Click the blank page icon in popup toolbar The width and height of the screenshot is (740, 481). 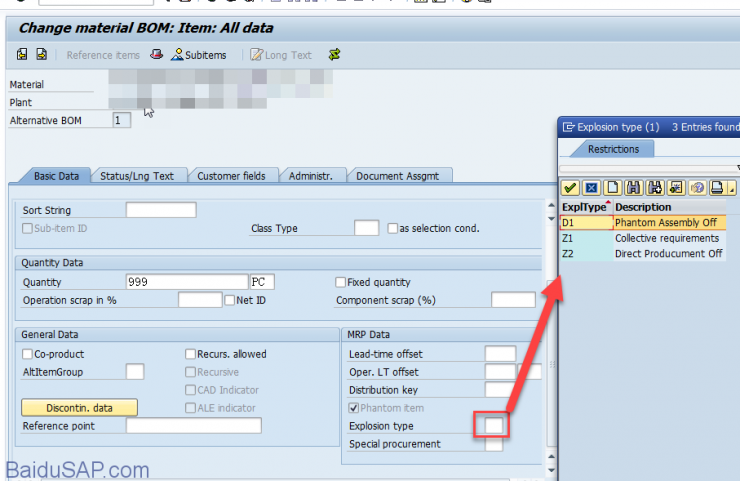pyautogui.click(x=612, y=188)
